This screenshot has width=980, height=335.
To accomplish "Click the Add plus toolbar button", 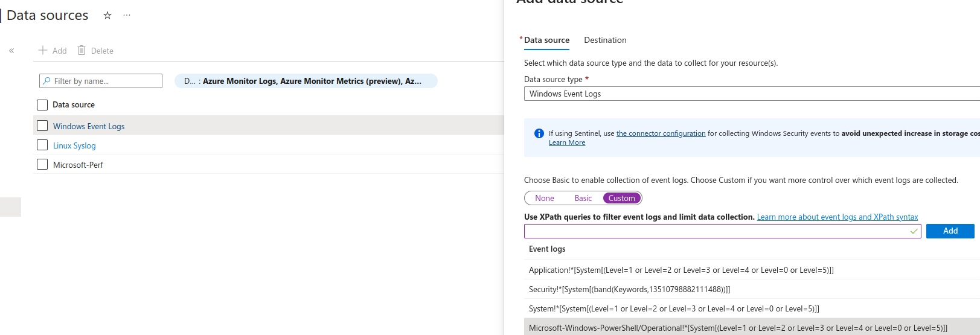I will [x=53, y=51].
